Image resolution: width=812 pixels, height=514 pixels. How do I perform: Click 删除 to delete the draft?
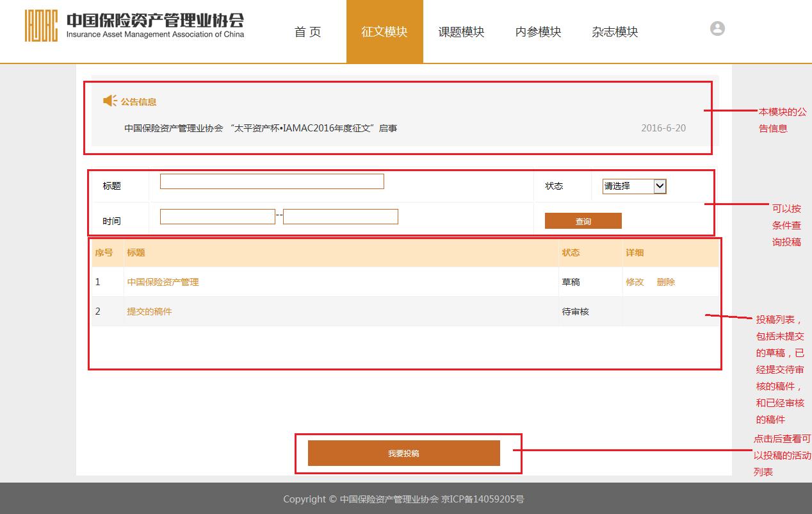coord(665,282)
